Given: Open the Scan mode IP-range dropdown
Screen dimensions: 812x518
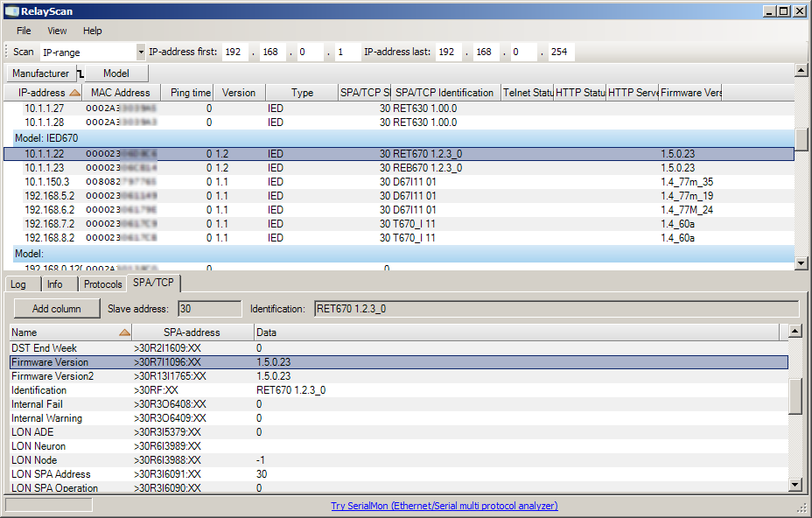Looking at the screenshot, I should [140, 52].
